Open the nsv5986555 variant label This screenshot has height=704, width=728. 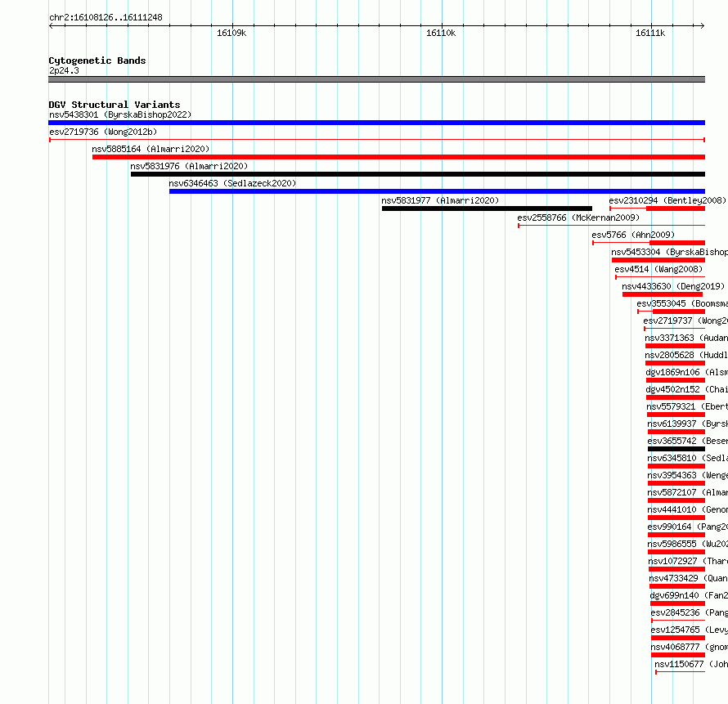pyautogui.click(x=688, y=544)
